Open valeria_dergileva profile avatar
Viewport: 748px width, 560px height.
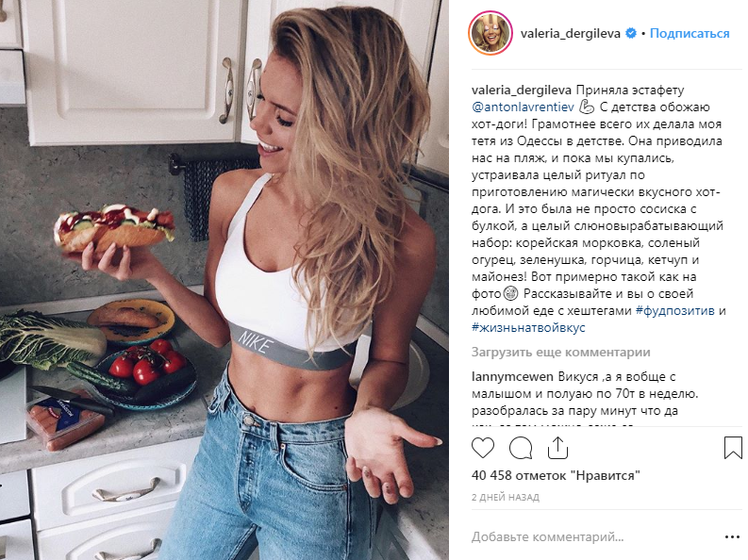490,33
